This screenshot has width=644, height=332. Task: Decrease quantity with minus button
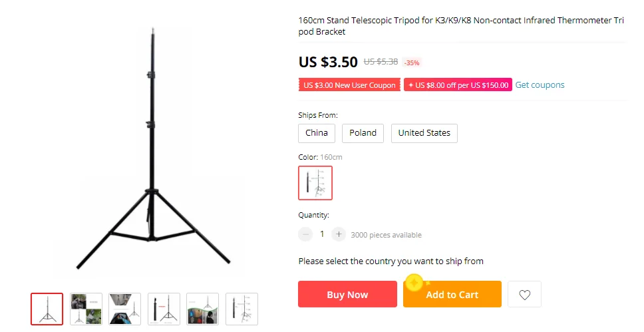pos(305,234)
